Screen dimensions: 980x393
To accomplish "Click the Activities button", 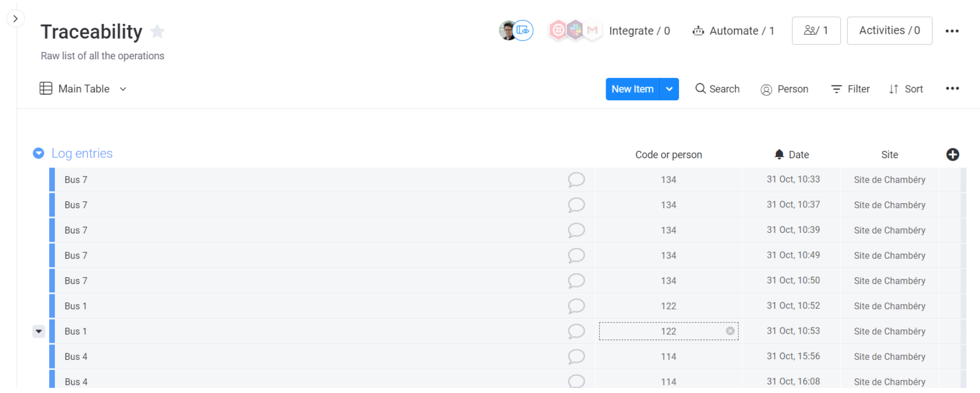I will coord(889,31).
